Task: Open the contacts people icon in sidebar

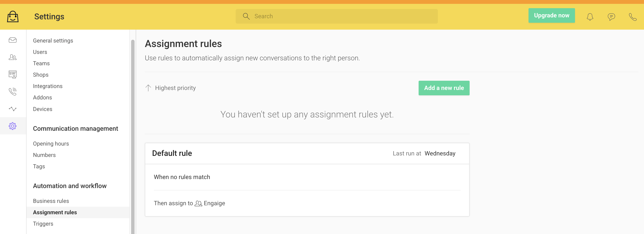Action: tap(12, 57)
